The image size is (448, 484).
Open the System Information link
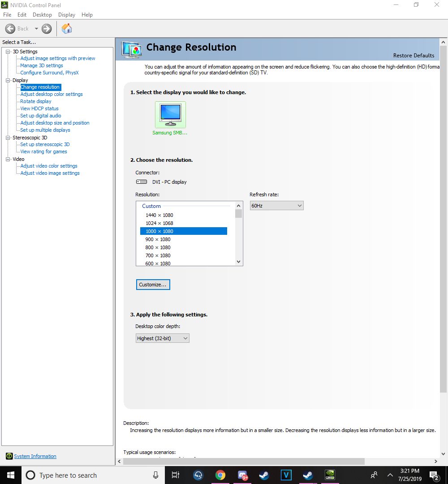(x=35, y=456)
